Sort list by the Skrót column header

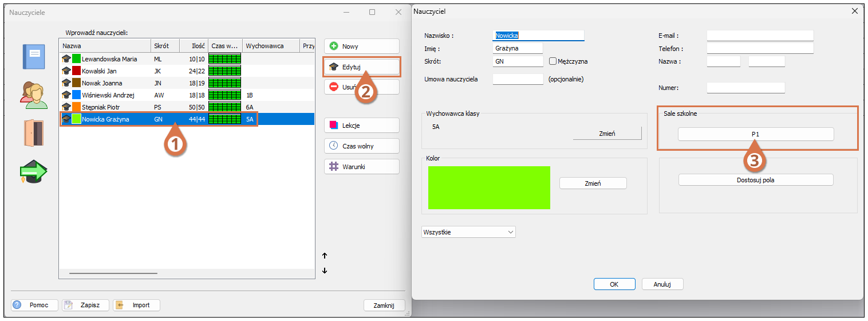[165, 46]
